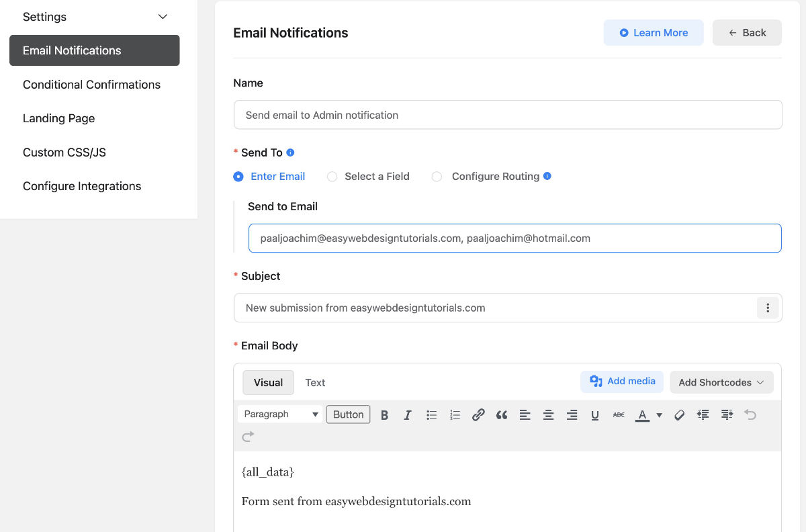Toggle bold formatting in email body
The width and height of the screenshot is (806, 532).
(x=385, y=415)
